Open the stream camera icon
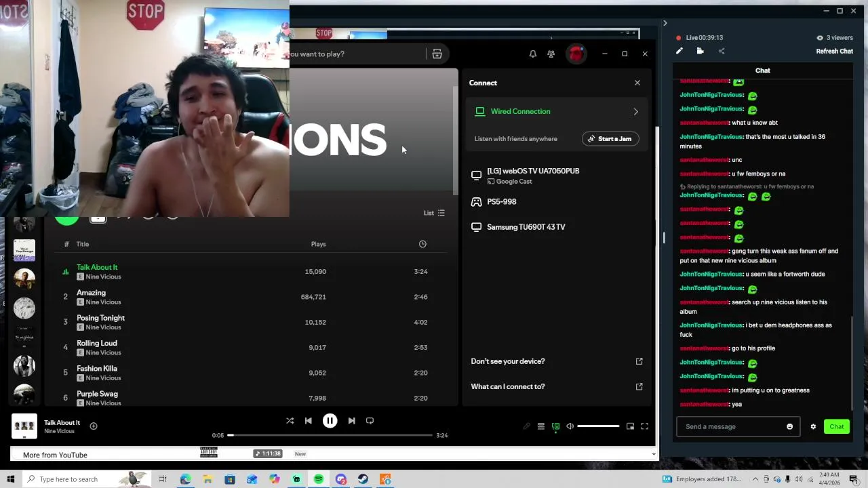The height and width of the screenshot is (488, 868). [x=700, y=51]
